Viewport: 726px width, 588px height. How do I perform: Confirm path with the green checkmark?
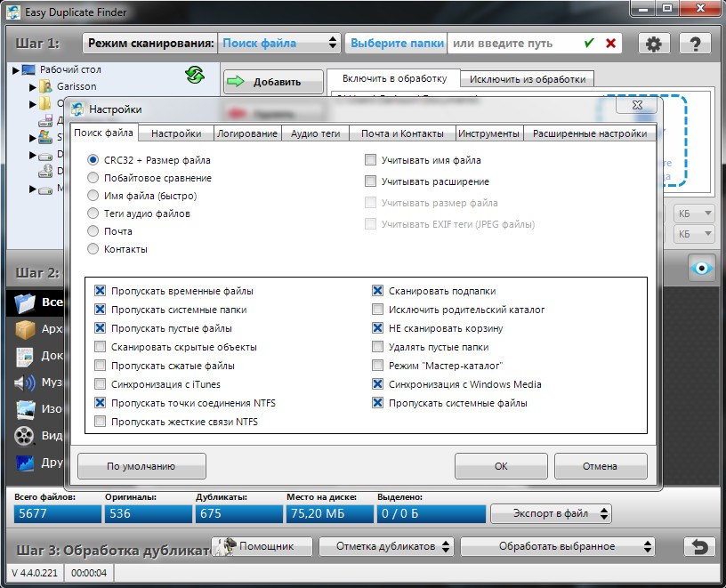[x=589, y=43]
